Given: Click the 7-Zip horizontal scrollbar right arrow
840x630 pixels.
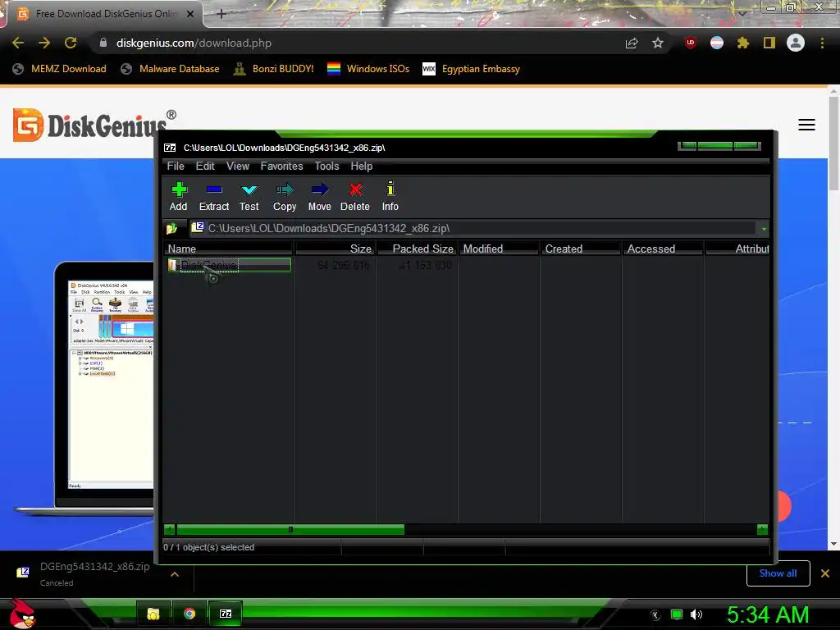Looking at the screenshot, I should click(x=763, y=530).
